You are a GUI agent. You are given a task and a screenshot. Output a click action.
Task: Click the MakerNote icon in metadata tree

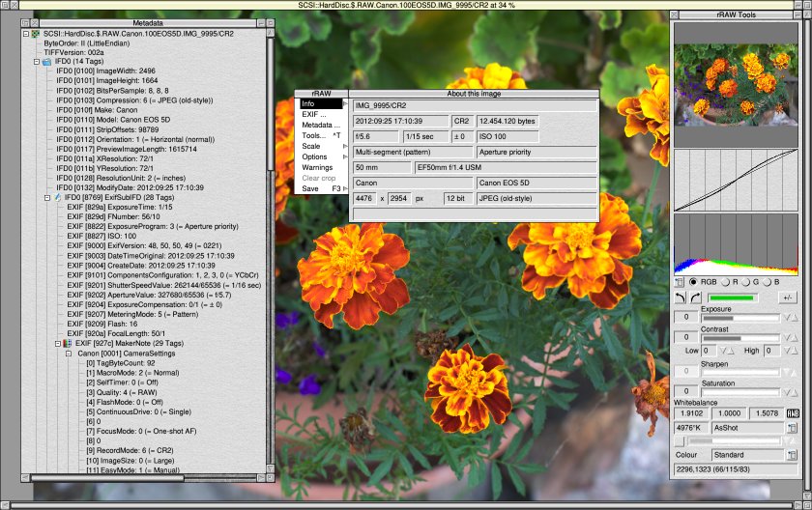68,342
